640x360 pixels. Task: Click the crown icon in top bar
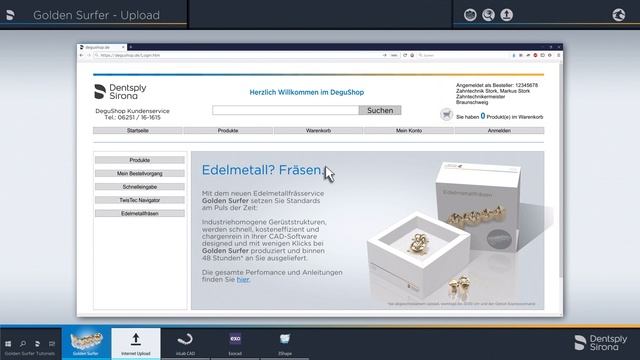[470, 15]
